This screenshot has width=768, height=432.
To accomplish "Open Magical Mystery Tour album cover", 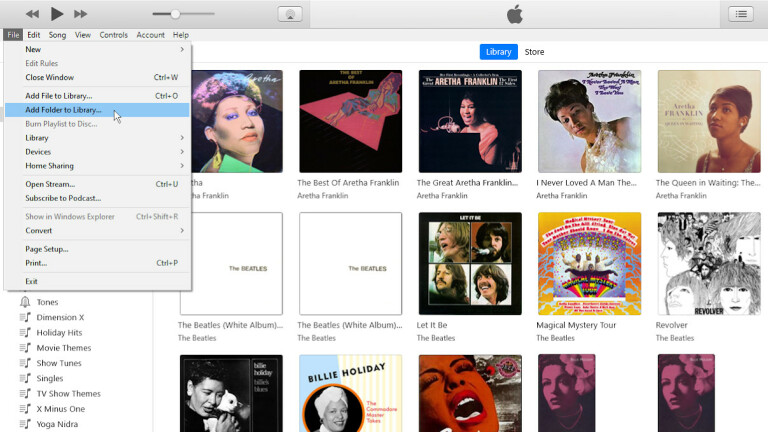I will tap(590, 264).
